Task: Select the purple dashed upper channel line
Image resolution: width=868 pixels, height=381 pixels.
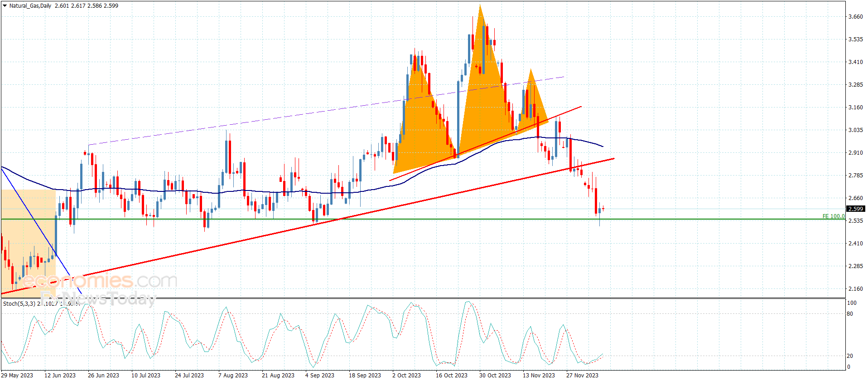Action: [272, 119]
